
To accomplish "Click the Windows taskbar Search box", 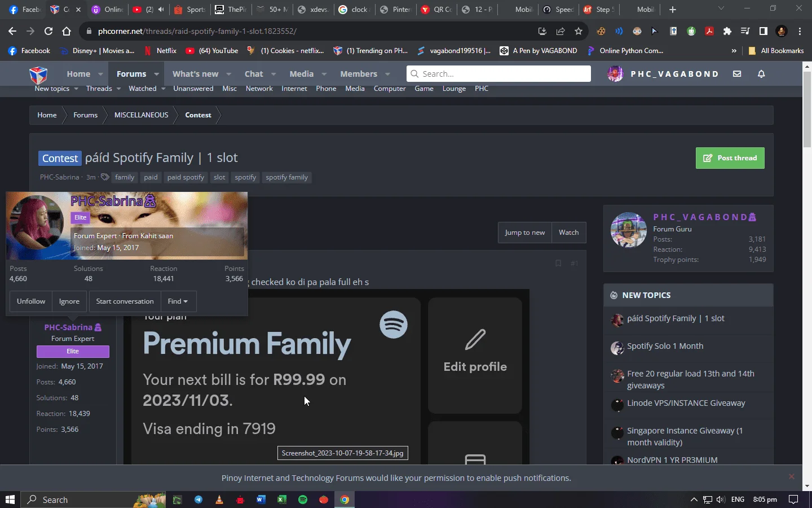I will (94, 500).
